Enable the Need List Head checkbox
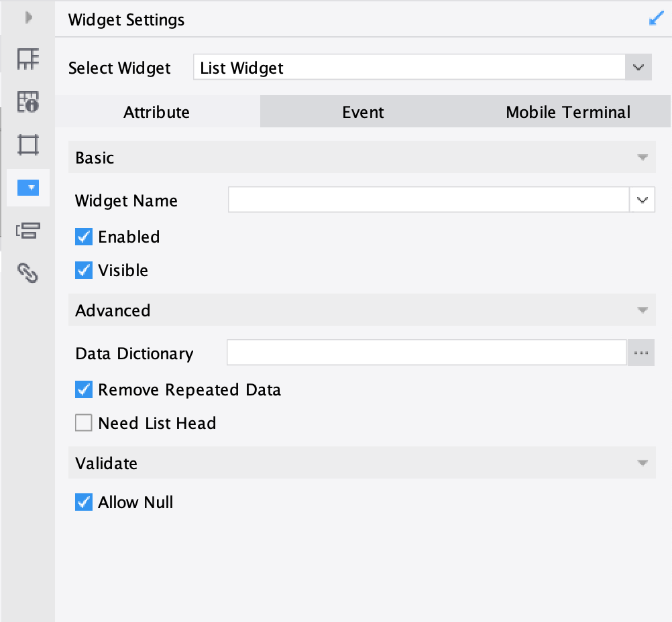This screenshot has height=622, width=672. click(84, 423)
